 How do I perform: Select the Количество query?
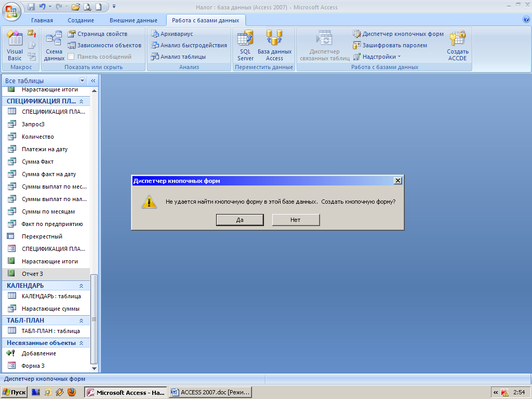(x=46, y=137)
